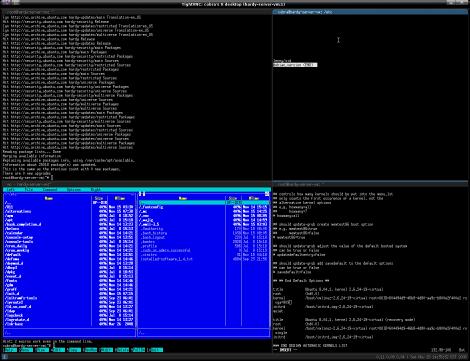
Task: Click the 3View function key button
Action: [x=42, y=350]
